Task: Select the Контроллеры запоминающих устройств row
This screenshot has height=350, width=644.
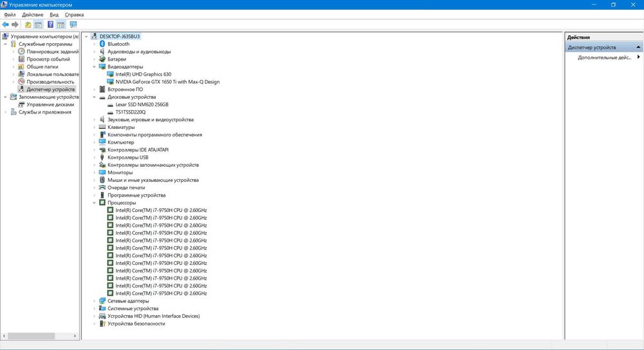Action: coord(153,165)
